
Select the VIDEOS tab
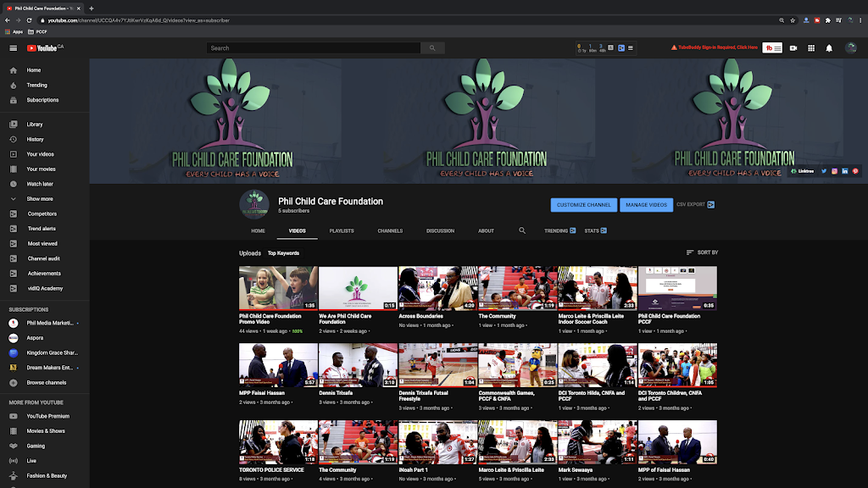coord(298,230)
